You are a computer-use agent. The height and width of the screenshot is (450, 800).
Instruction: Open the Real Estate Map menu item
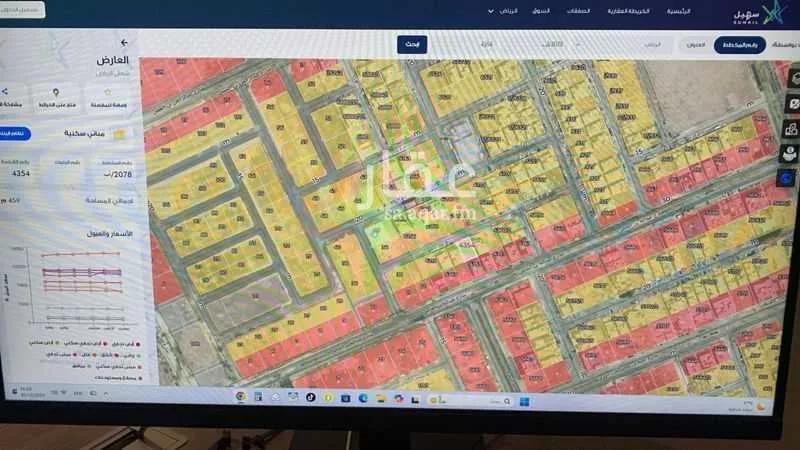point(657,11)
